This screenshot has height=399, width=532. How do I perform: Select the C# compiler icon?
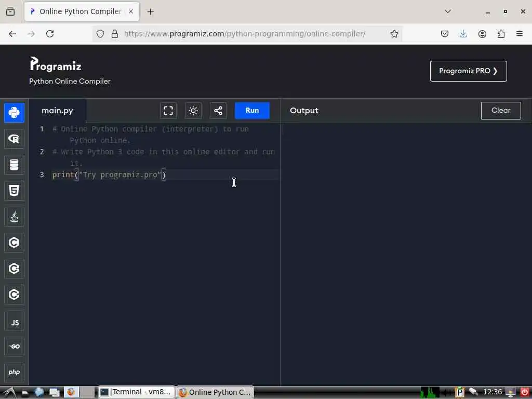tap(14, 295)
